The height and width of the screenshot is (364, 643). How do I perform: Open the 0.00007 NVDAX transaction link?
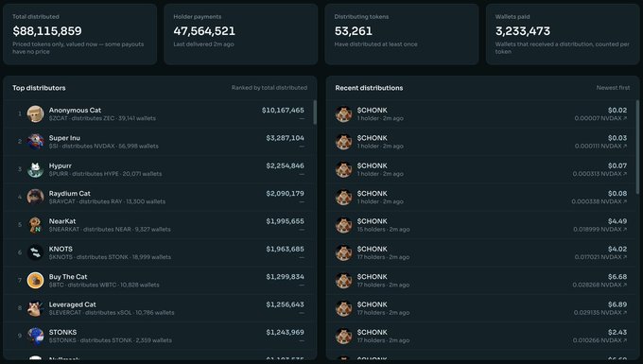pyautogui.click(x=600, y=118)
